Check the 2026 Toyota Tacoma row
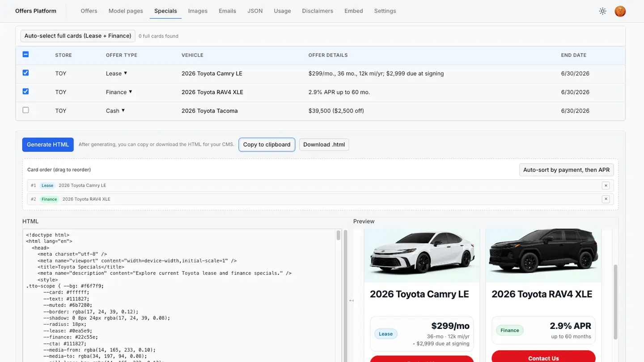Screen dimensions: 644x362 (25, 110)
